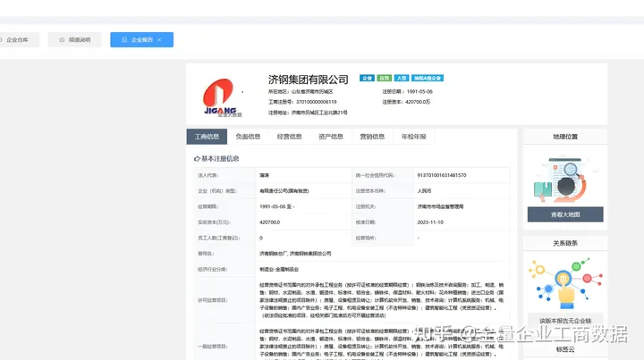The height and width of the screenshot is (360, 644).
Task: Click the 地理位置 panel header
Action: click(565, 137)
